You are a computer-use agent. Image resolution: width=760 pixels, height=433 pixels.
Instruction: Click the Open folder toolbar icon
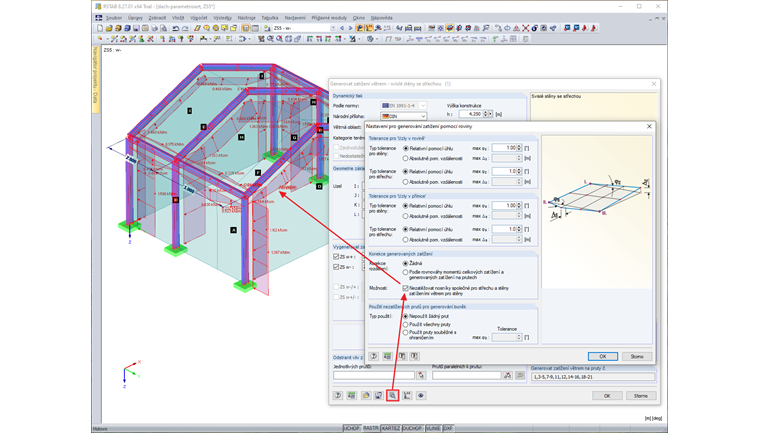click(x=109, y=28)
